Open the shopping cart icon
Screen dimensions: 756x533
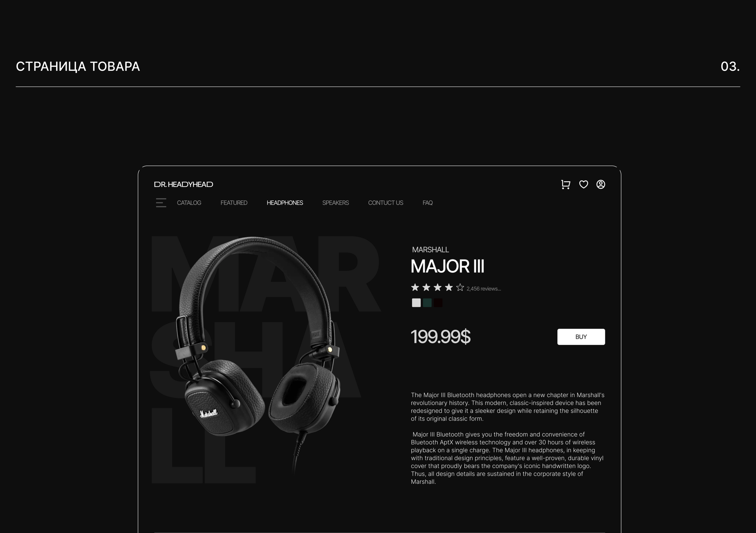pyautogui.click(x=565, y=185)
